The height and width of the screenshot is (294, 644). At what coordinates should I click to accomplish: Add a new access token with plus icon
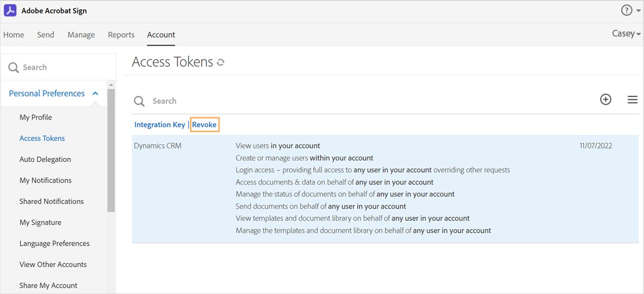pos(605,99)
